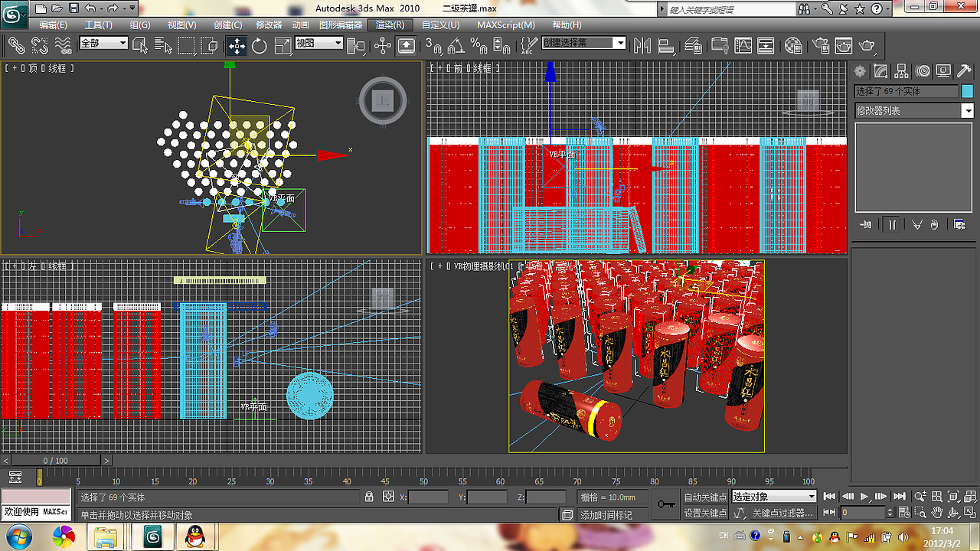
Task: Open the named selection sets dropdown
Action: click(x=584, y=43)
